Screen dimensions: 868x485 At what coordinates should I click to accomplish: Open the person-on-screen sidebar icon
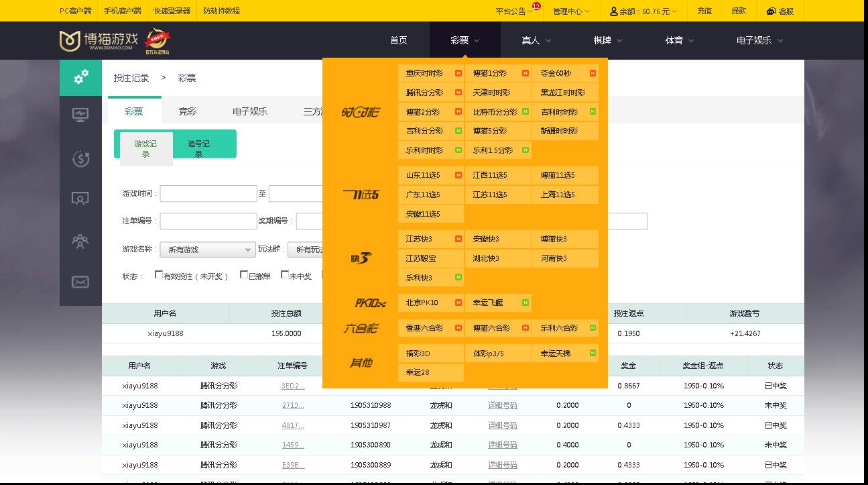pyautogui.click(x=80, y=199)
